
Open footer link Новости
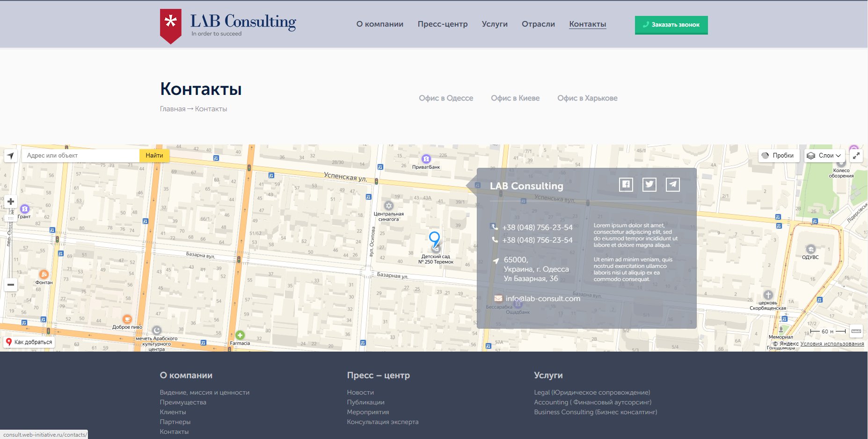click(360, 392)
